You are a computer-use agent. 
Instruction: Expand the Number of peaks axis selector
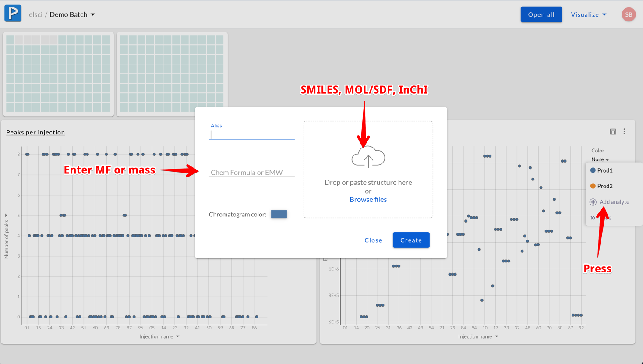coord(6,237)
